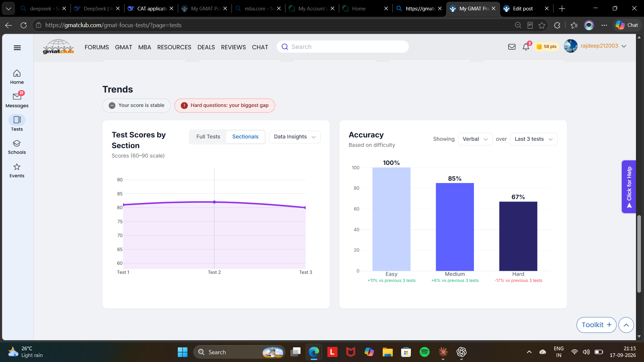Open tab search dropdown in browser

[8, 8]
